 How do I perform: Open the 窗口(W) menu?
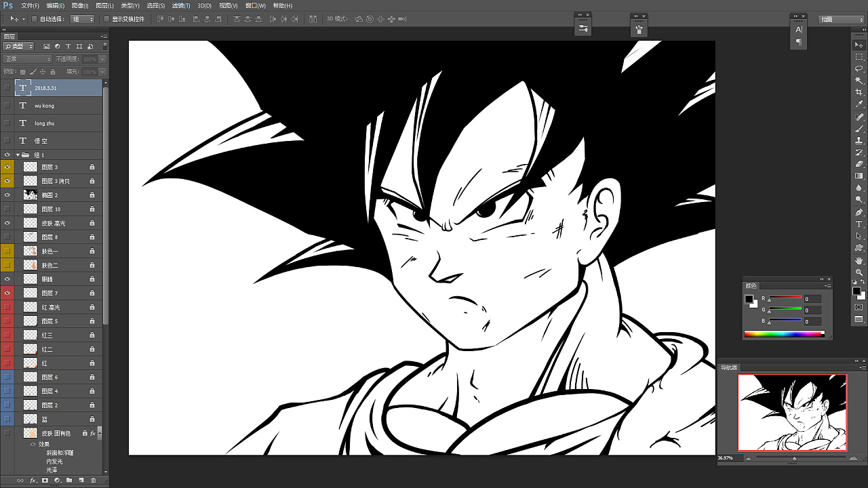256,5
